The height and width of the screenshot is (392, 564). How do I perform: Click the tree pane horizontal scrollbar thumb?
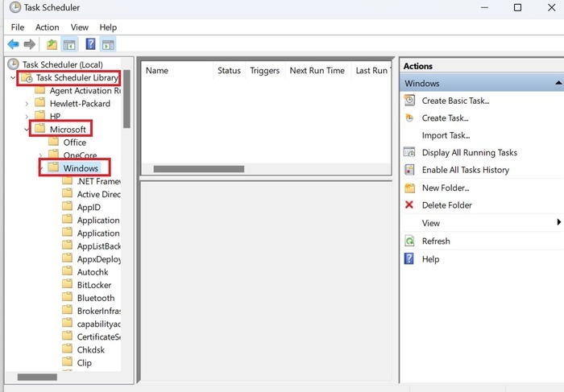37,377
